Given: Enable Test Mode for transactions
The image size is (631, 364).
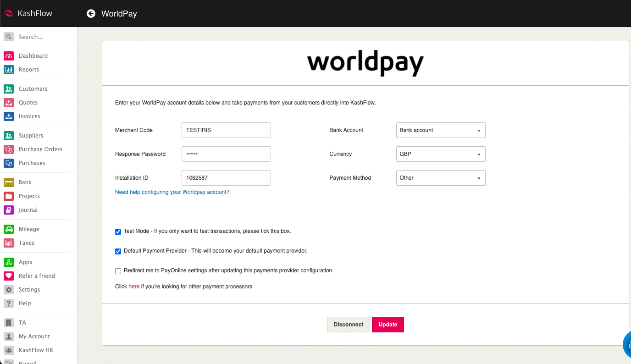Looking at the screenshot, I should pos(118,232).
